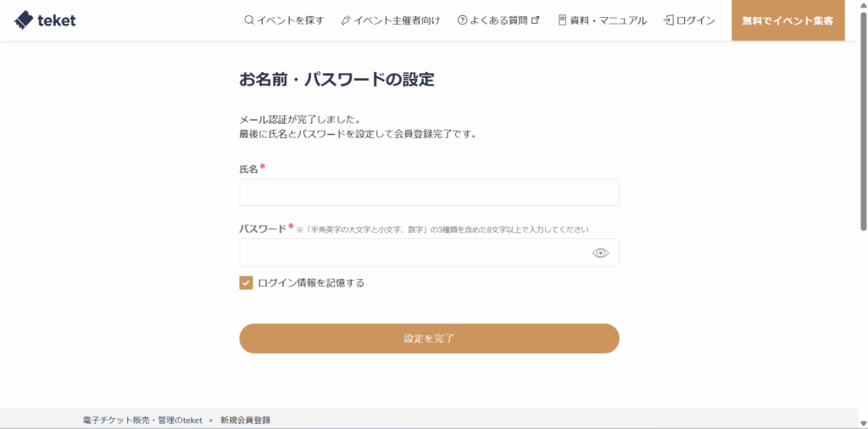
Task: Click the document icon beside 資料・マニュアル
Action: click(562, 20)
